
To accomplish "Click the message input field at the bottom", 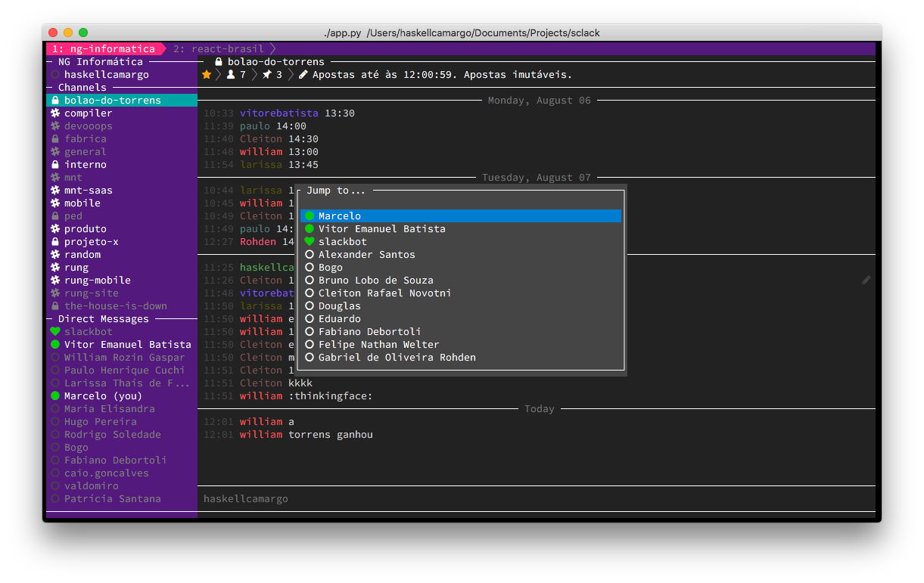I will tap(454, 498).
